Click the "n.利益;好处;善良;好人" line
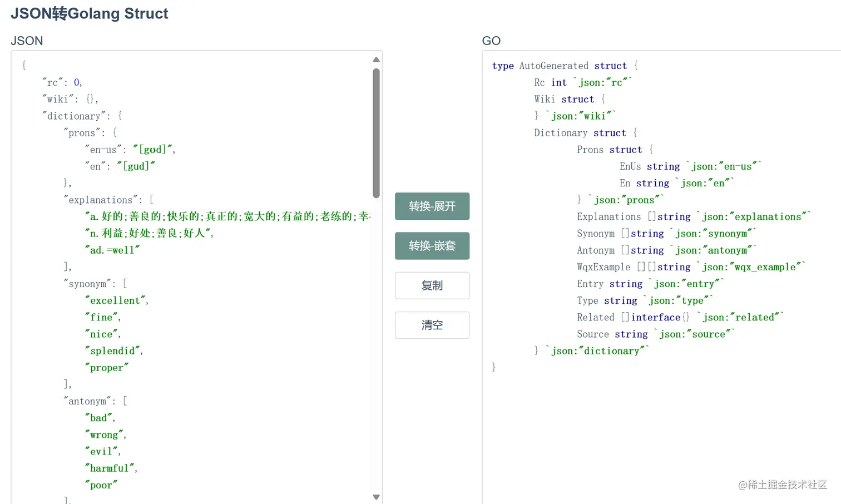841x504 pixels. (x=149, y=233)
